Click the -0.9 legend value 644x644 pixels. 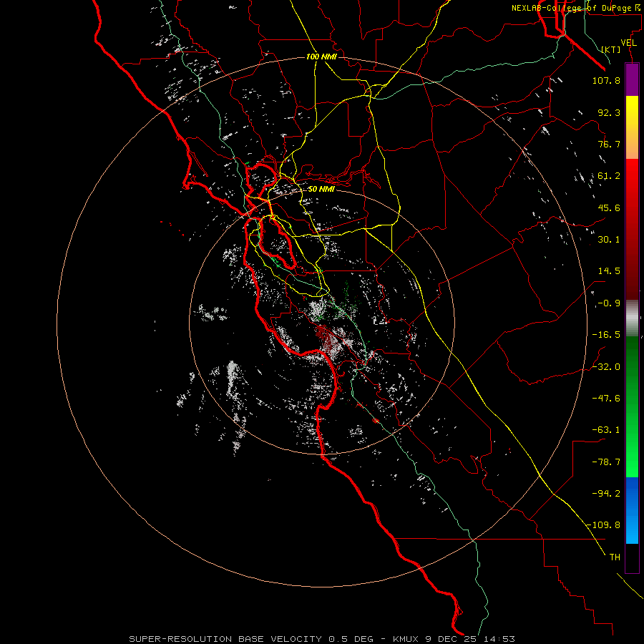click(x=608, y=303)
